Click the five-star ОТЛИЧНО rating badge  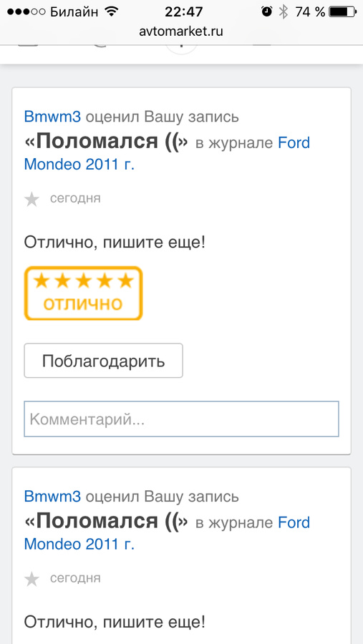(x=84, y=293)
